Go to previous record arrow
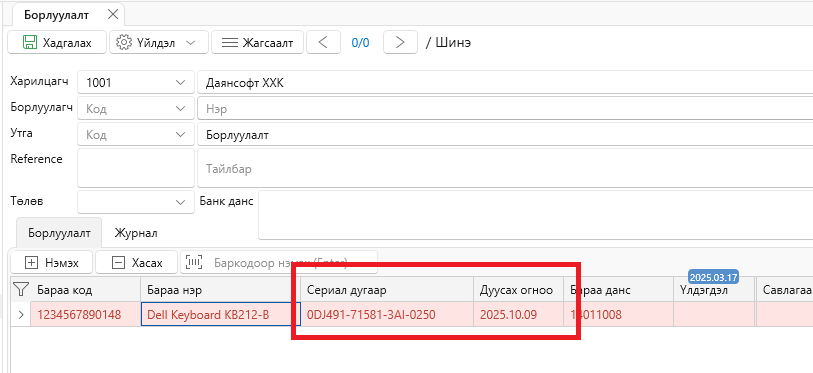The width and height of the screenshot is (813, 373). 323,43
